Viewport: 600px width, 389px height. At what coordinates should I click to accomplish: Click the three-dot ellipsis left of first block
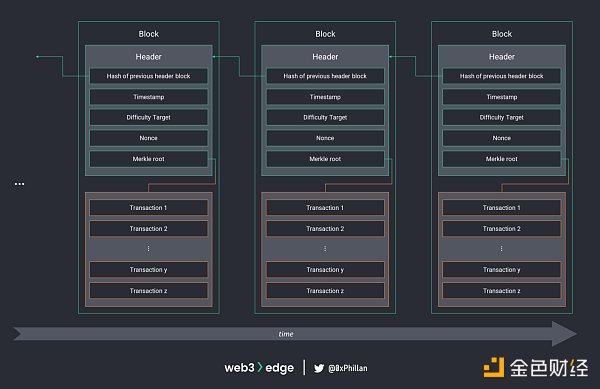tap(20, 184)
